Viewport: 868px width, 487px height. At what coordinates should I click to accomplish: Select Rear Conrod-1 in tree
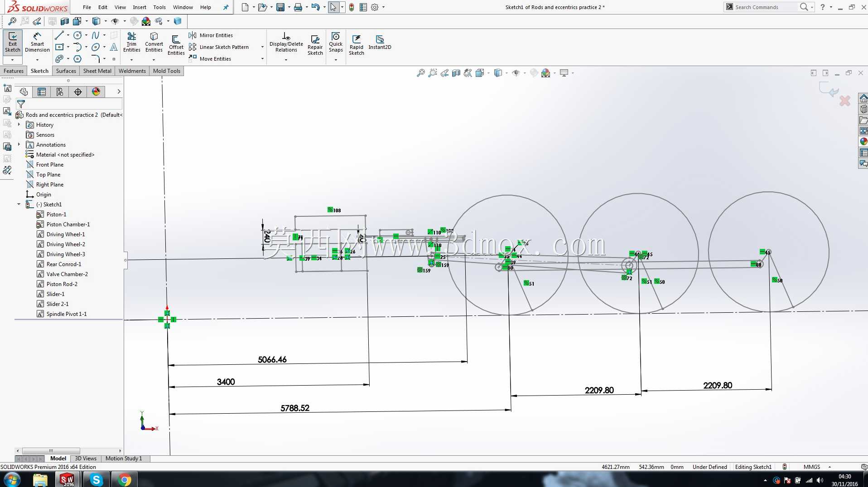tap(64, 264)
